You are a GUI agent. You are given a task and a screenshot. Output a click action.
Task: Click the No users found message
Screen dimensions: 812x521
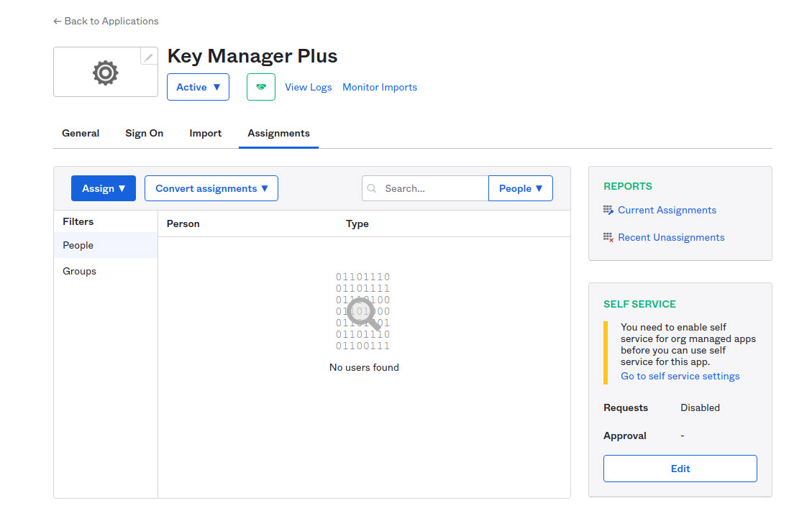(x=364, y=367)
